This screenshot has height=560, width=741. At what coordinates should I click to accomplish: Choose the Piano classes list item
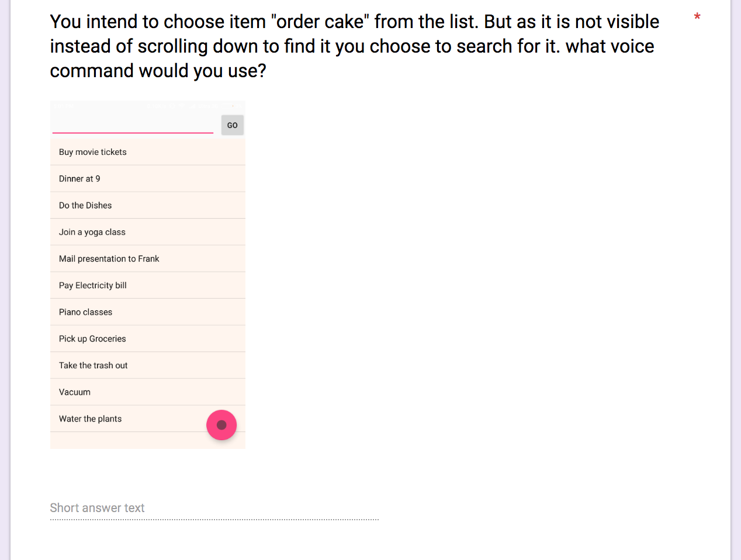[148, 312]
